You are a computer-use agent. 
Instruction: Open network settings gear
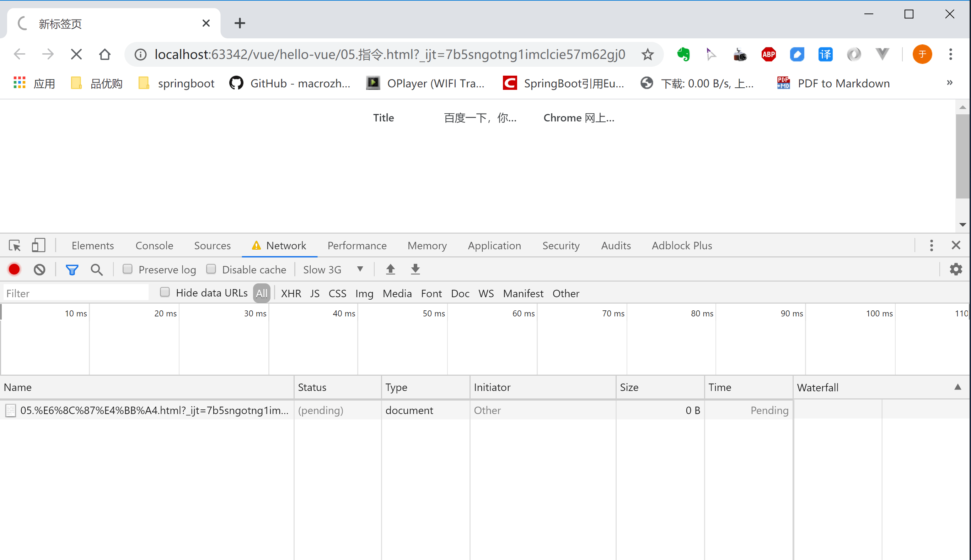coord(956,269)
